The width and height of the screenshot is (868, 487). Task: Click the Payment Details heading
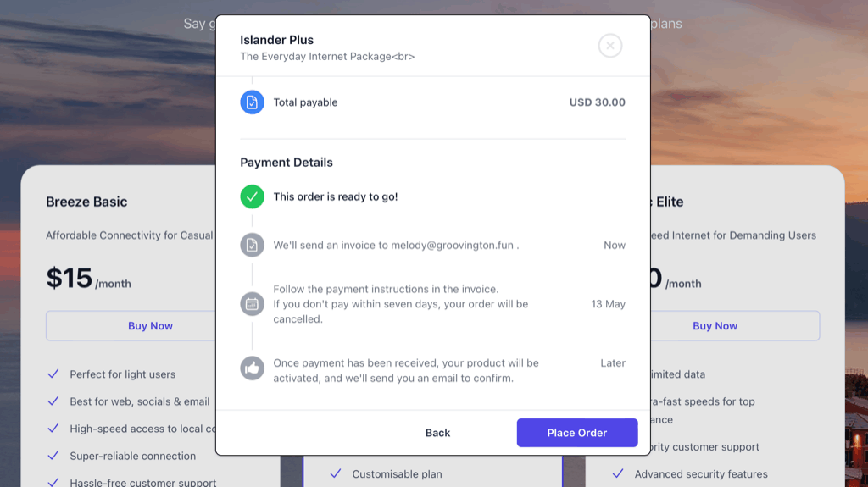287,163
